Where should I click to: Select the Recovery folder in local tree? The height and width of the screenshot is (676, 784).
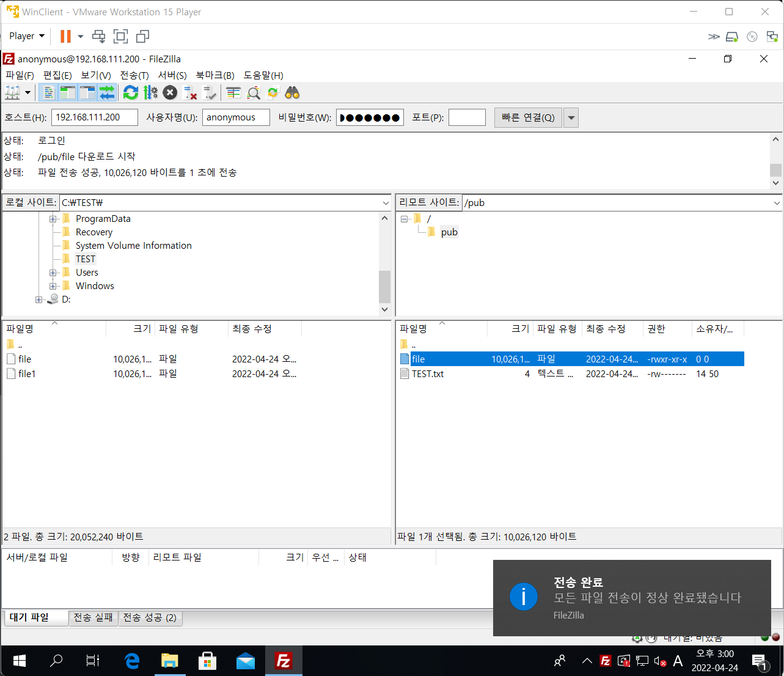[x=94, y=232]
